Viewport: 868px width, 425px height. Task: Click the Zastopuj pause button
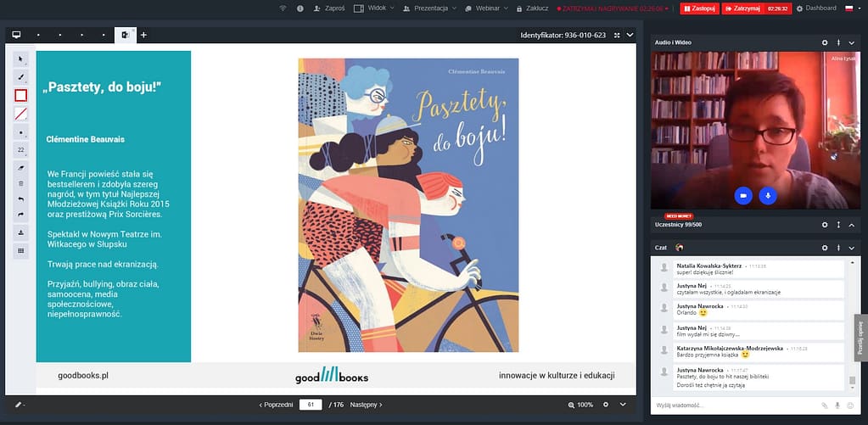700,8
